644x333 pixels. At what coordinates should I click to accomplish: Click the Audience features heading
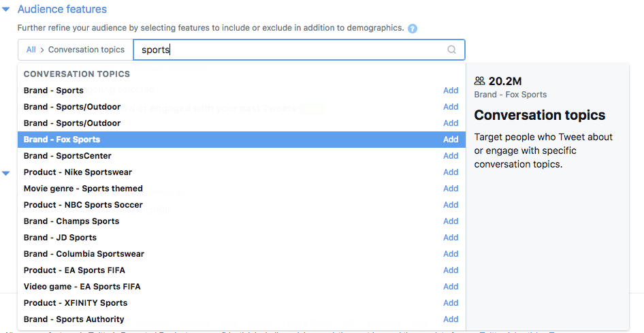(62, 9)
